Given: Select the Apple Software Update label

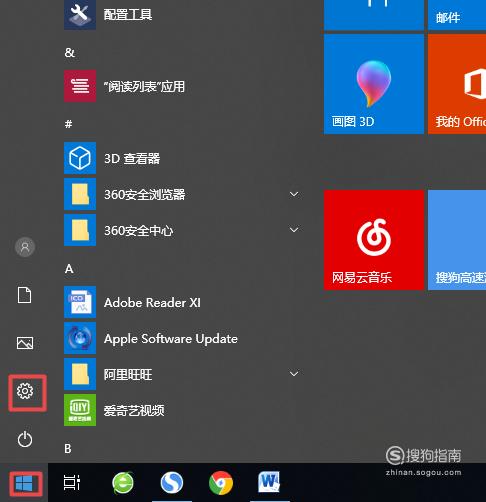Looking at the screenshot, I should (x=171, y=339).
